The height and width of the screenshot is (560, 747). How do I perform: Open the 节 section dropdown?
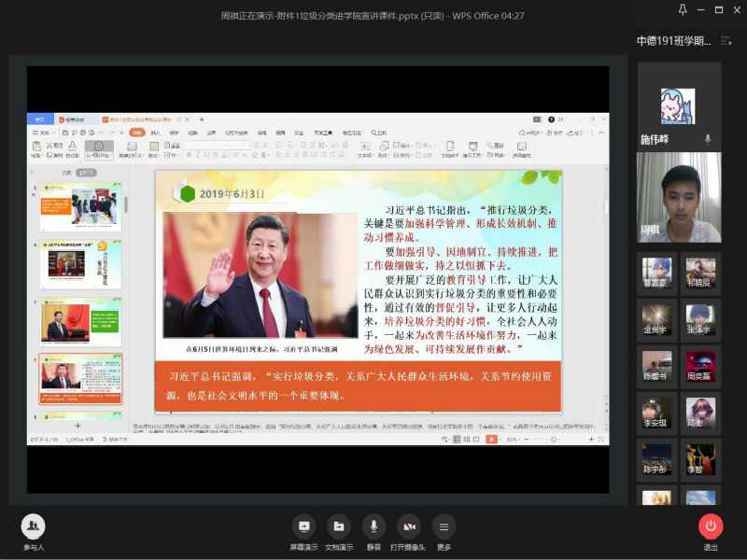tap(171, 155)
